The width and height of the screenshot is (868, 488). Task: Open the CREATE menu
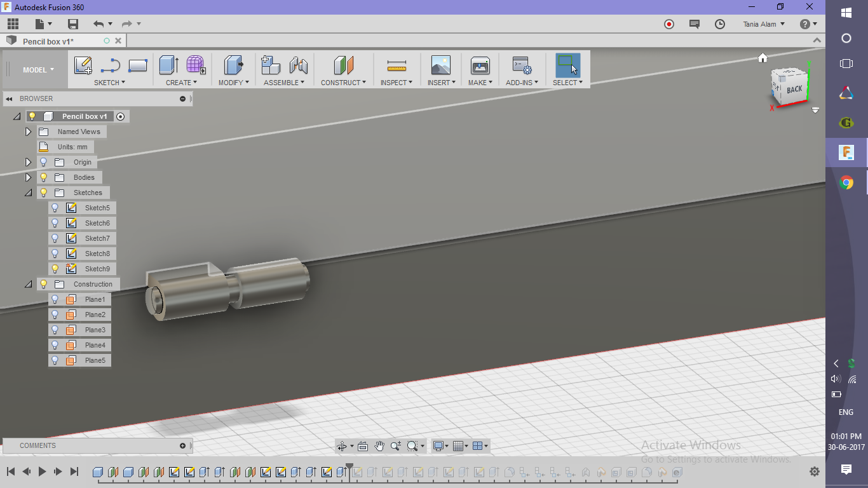click(x=181, y=83)
